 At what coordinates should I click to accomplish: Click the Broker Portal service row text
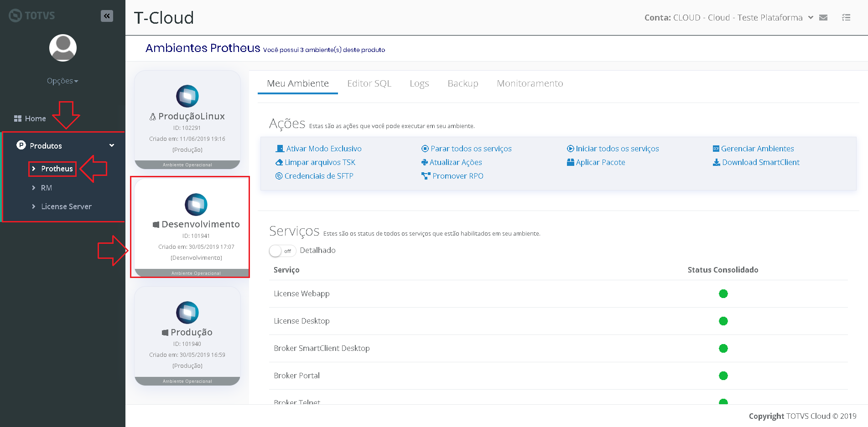(297, 376)
